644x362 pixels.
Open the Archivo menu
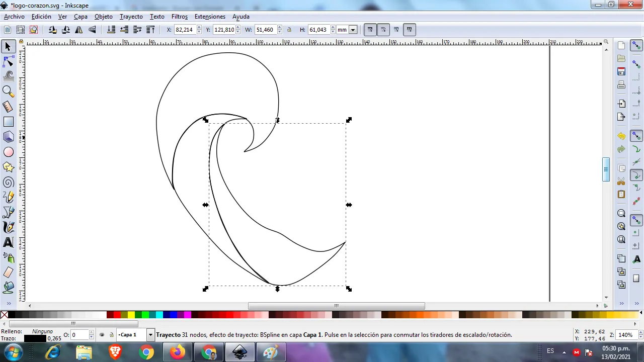[14, 17]
